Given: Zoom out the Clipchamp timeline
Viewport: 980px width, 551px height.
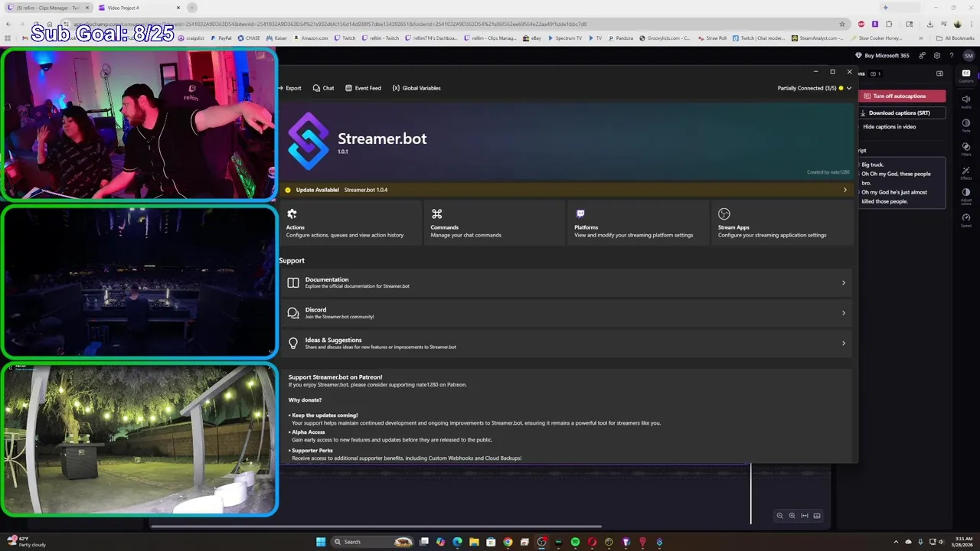Looking at the screenshot, I should [779, 516].
